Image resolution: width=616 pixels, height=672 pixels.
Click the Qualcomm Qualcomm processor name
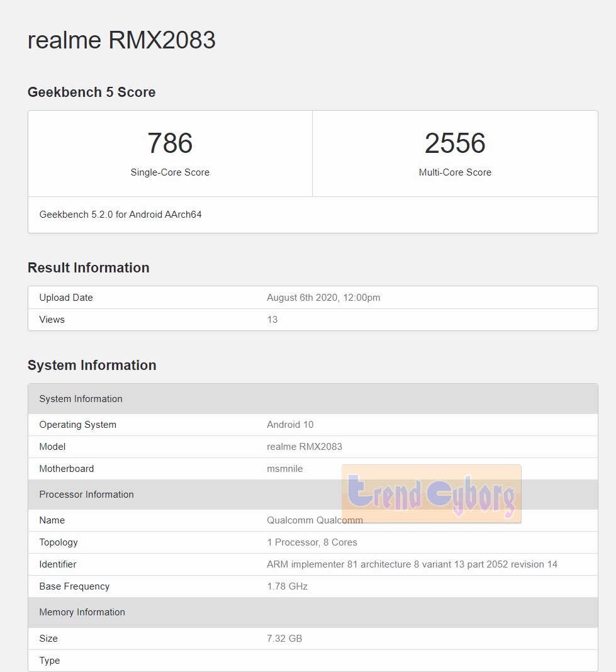(x=315, y=520)
